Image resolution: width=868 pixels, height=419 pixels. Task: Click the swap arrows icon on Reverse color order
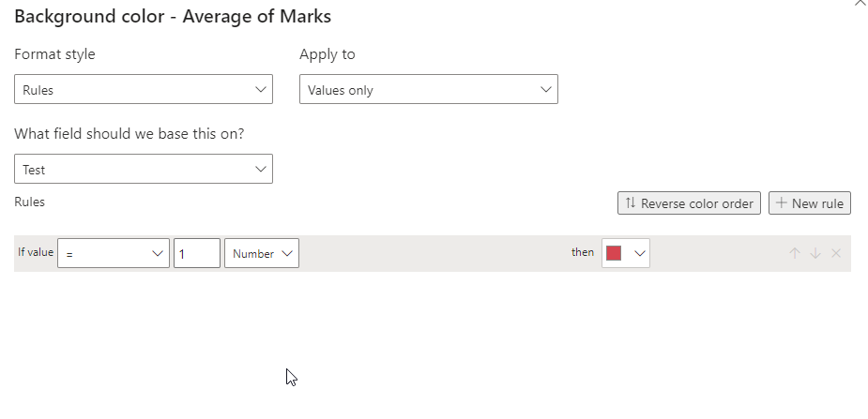tap(631, 202)
